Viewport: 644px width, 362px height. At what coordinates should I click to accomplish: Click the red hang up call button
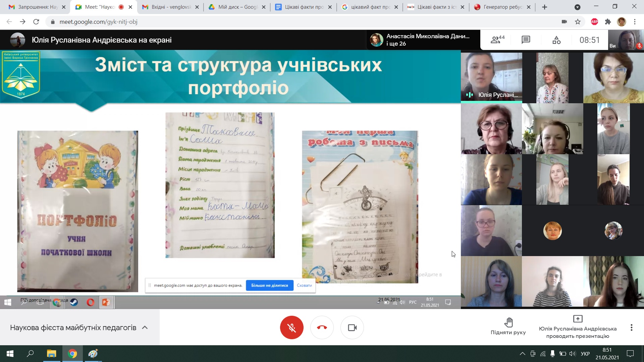(x=322, y=327)
